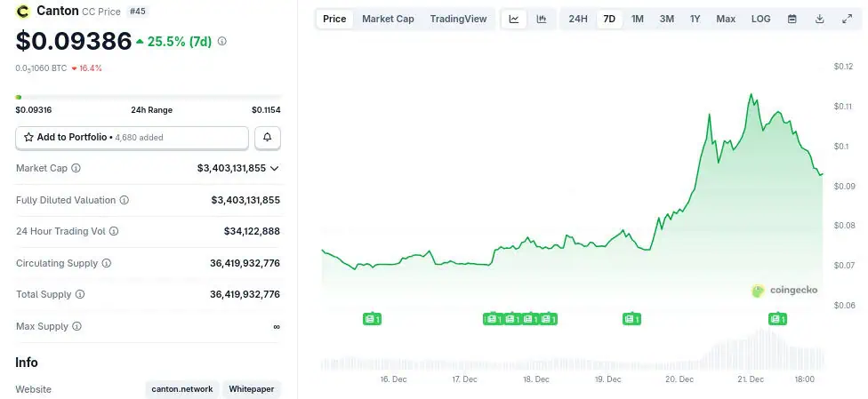Switch to the Market Cap tab

point(388,19)
